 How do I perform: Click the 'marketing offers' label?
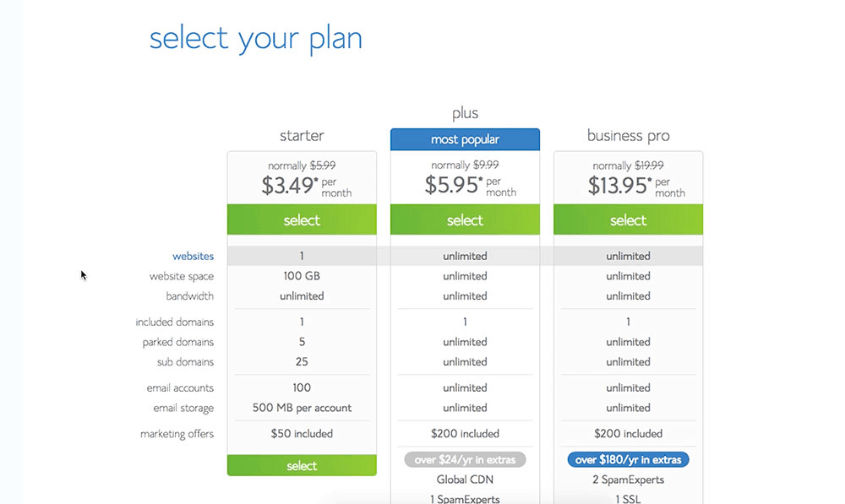[177, 434]
